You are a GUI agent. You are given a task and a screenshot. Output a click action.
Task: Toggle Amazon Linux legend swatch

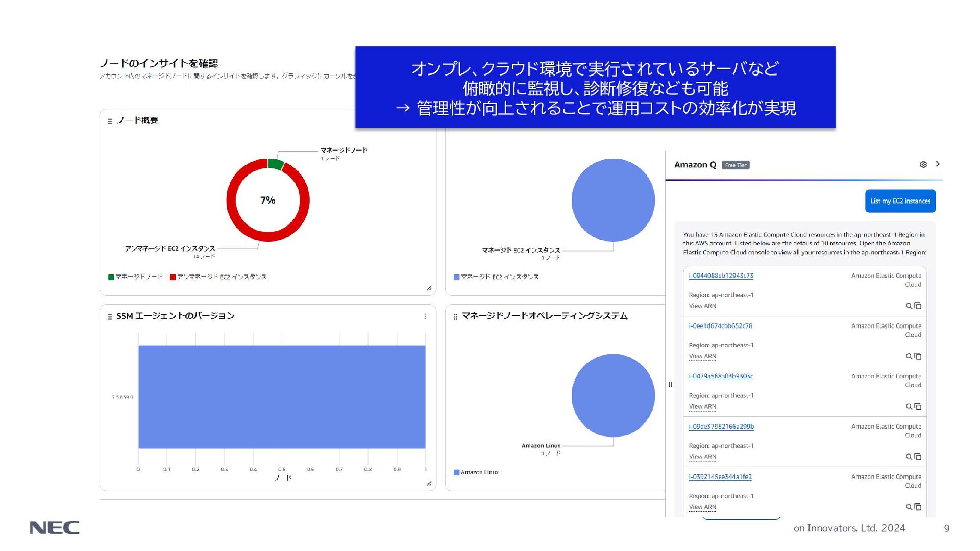pyautogui.click(x=456, y=472)
